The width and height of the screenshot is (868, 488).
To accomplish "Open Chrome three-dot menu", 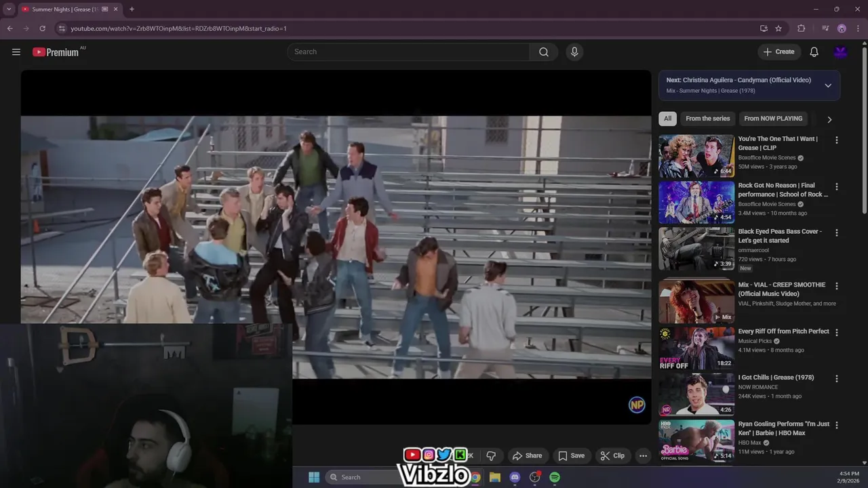I will pyautogui.click(x=858, y=28).
